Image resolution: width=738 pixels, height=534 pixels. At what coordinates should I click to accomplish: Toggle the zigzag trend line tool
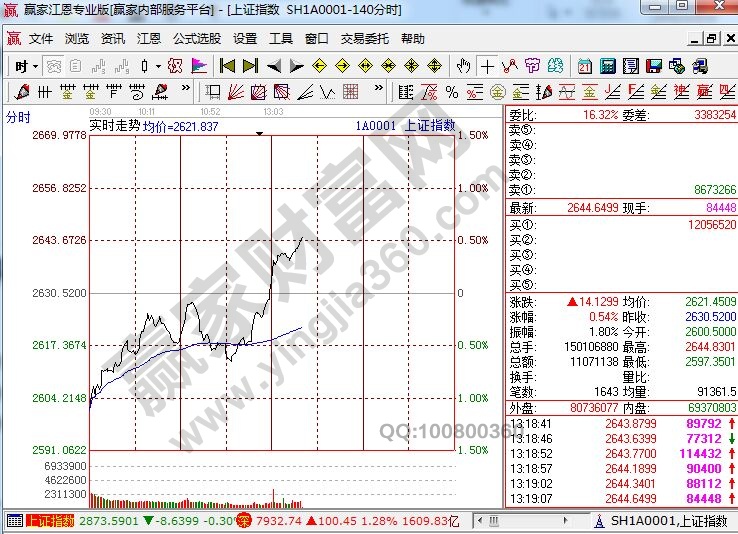(x=509, y=66)
